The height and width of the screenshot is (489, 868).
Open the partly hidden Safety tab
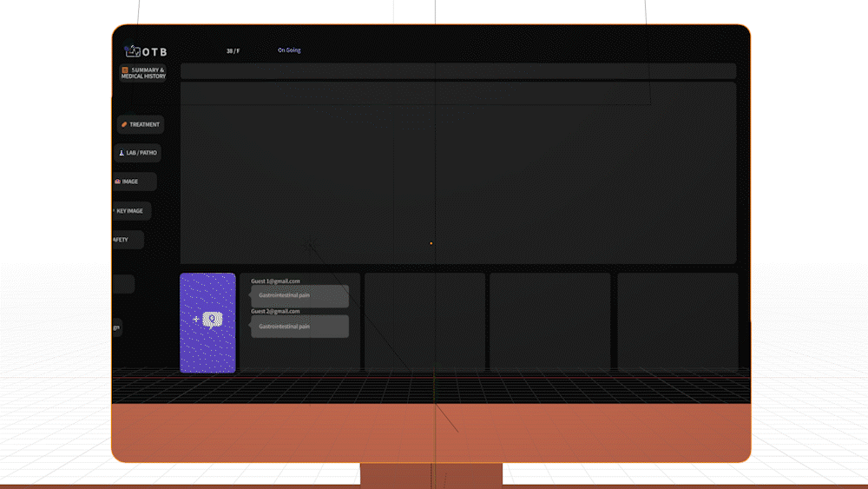[x=128, y=240]
